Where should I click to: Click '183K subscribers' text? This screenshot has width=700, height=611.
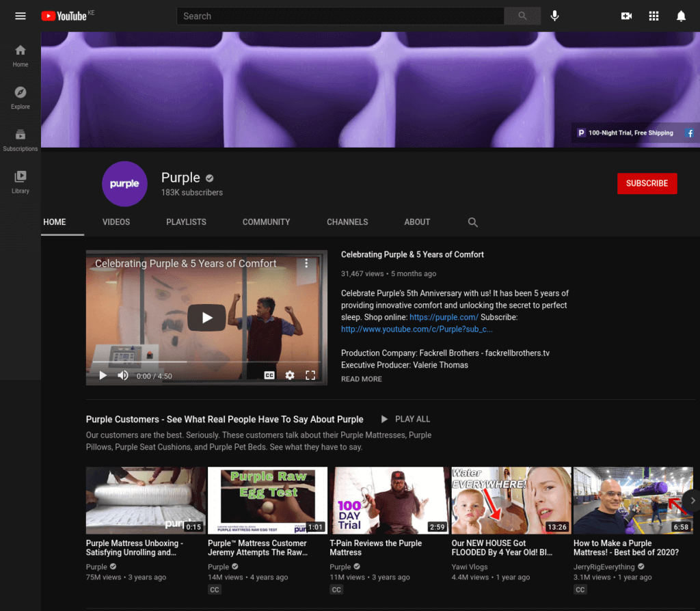tap(192, 192)
